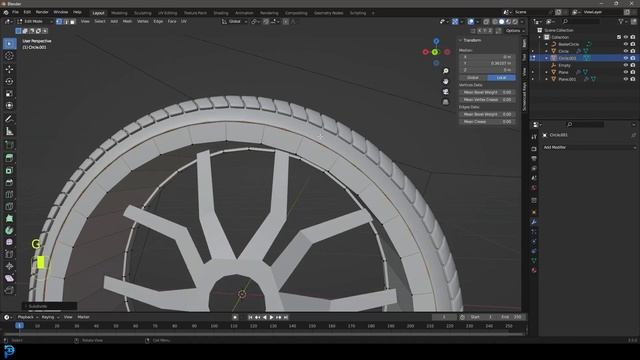Enable vertex select mode
The width and height of the screenshot is (640, 360).
tap(59, 21)
